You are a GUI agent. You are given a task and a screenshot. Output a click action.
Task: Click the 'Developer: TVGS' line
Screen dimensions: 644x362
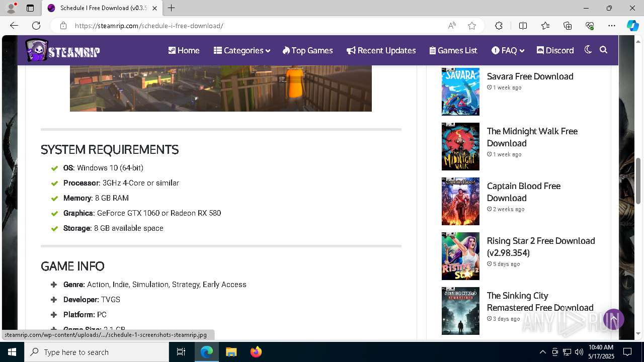coord(92,300)
